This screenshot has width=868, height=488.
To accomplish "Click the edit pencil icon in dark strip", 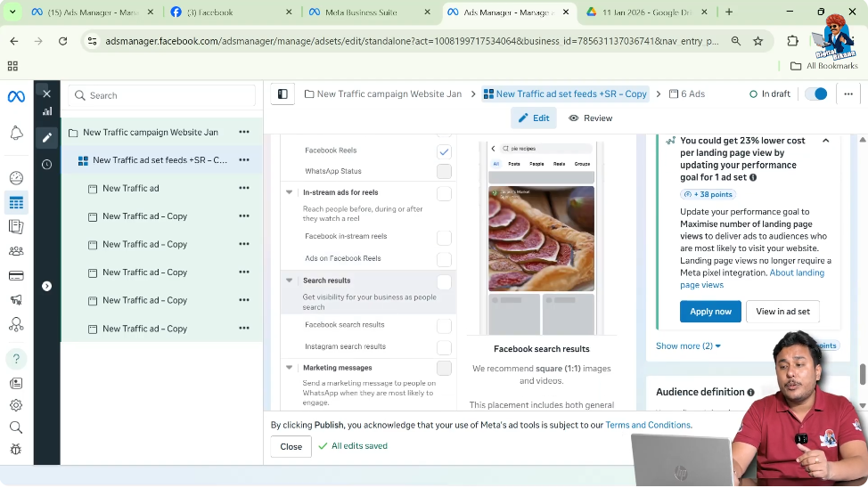I will click(x=47, y=137).
